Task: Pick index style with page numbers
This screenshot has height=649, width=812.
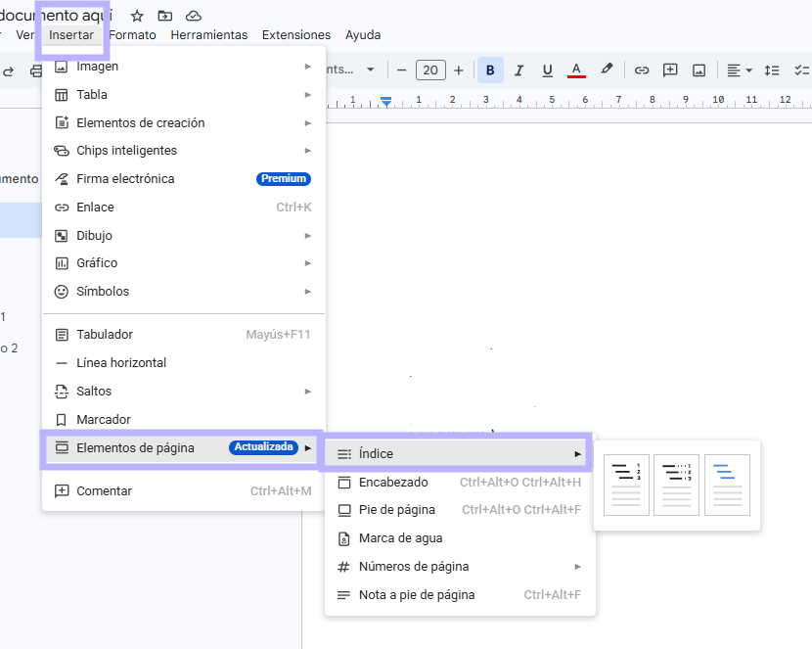Action: [626, 485]
